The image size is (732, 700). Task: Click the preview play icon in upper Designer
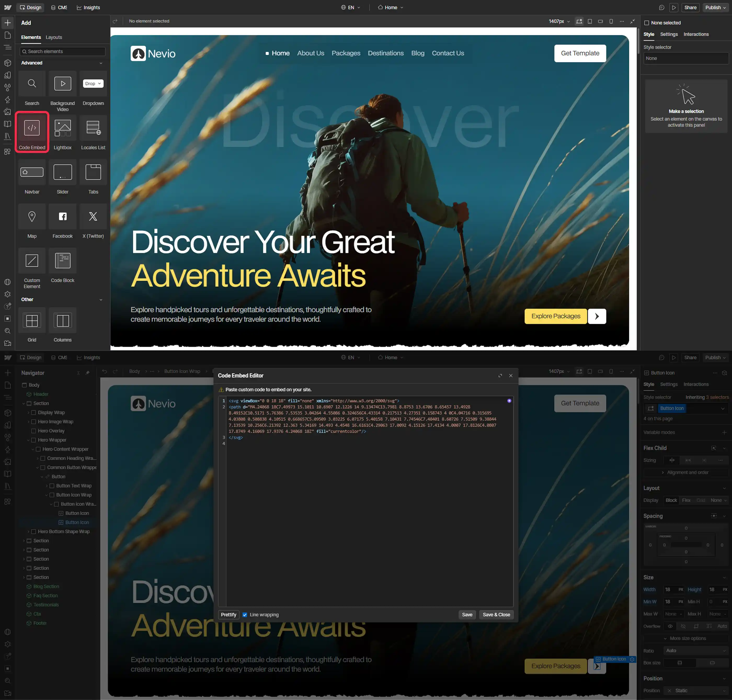674,8
